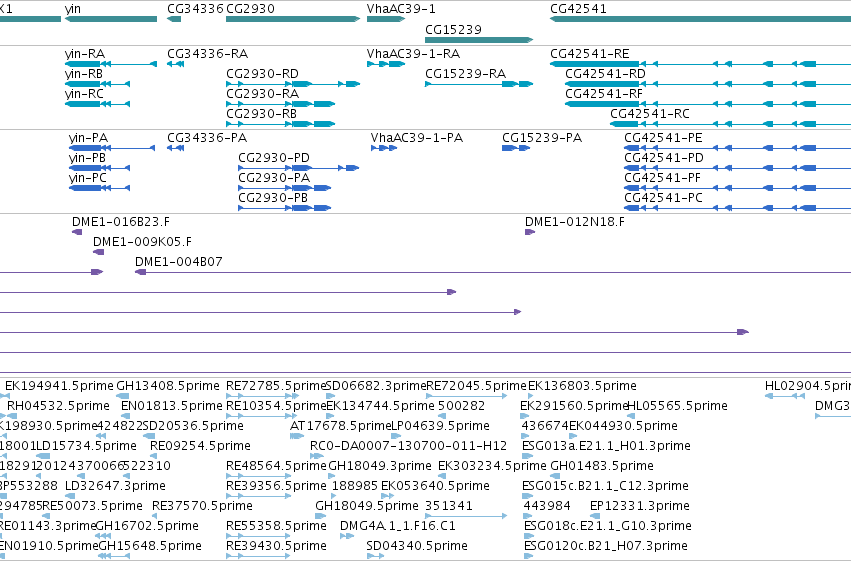Viewport: 851px width, 561px height.
Task: Click protein yin-PB label
Action: (x=87, y=158)
